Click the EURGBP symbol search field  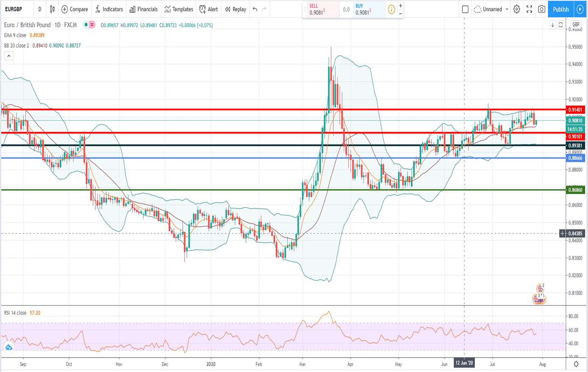(14, 9)
